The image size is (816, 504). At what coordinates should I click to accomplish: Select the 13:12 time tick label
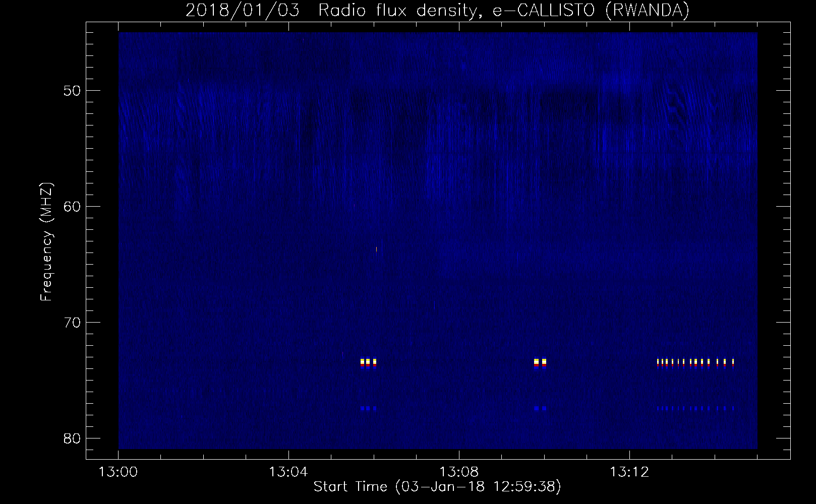click(629, 472)
